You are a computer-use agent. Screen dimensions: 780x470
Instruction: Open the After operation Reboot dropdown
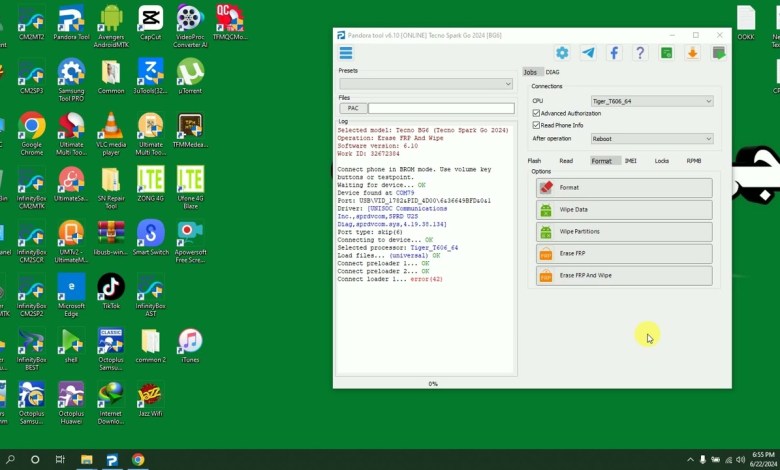tap(652, 139)
